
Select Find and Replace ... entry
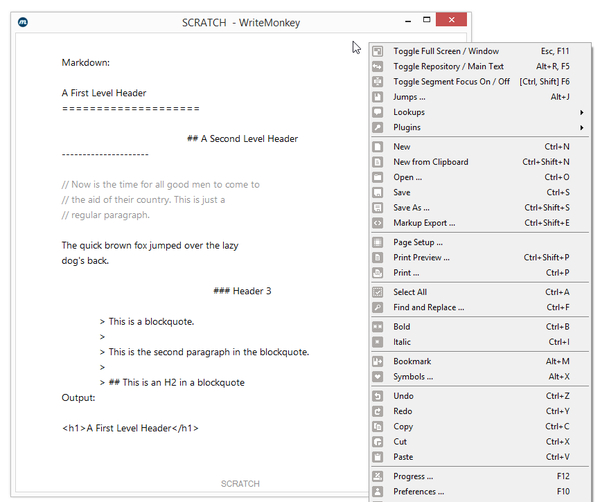click(480, 308)
